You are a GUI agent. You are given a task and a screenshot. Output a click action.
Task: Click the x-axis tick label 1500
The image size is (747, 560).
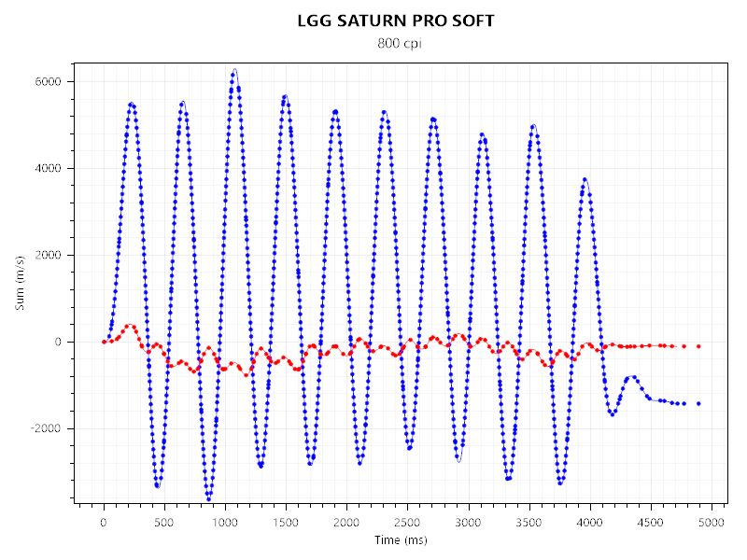(286, 523)
